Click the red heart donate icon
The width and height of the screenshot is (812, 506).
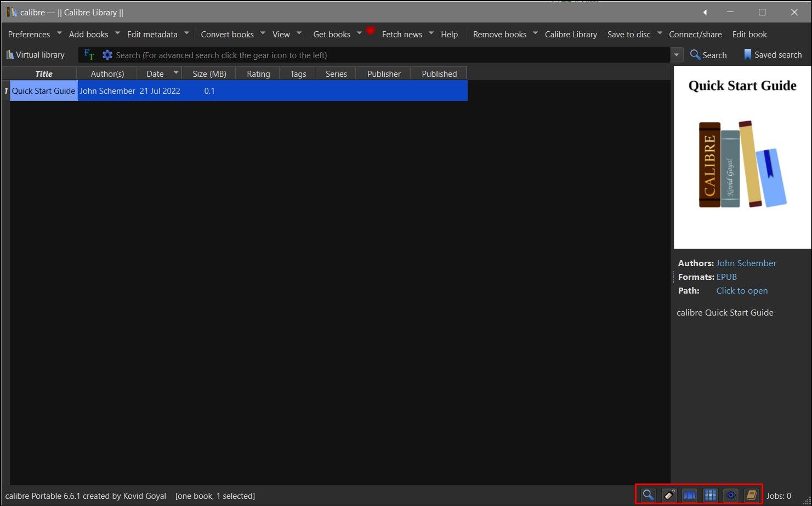[x=371, y=31]
